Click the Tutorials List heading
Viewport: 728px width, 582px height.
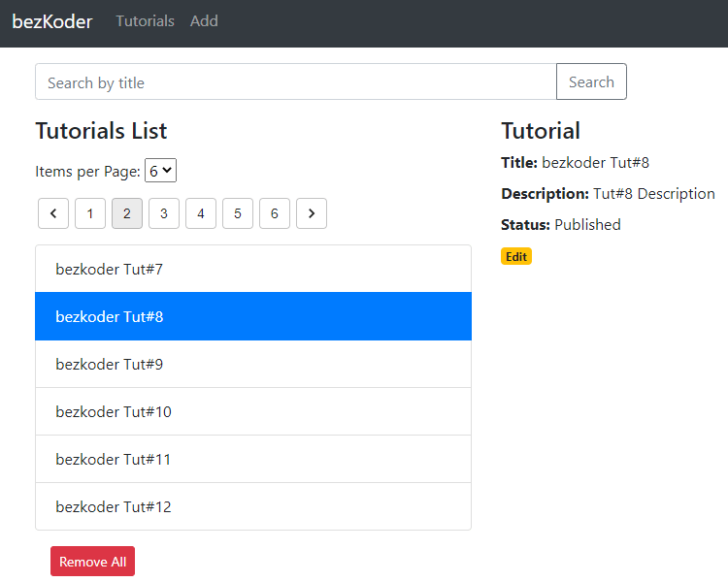(101, 131)
